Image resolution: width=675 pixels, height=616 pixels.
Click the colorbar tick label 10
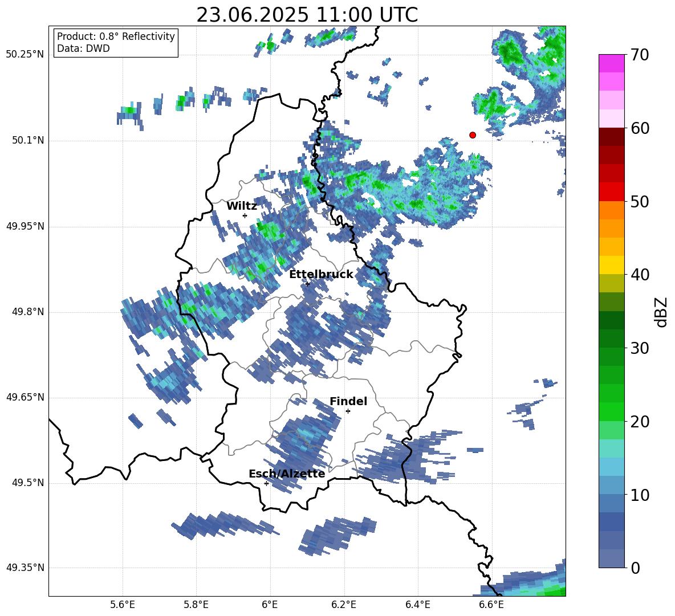click(x=640, y=495)
